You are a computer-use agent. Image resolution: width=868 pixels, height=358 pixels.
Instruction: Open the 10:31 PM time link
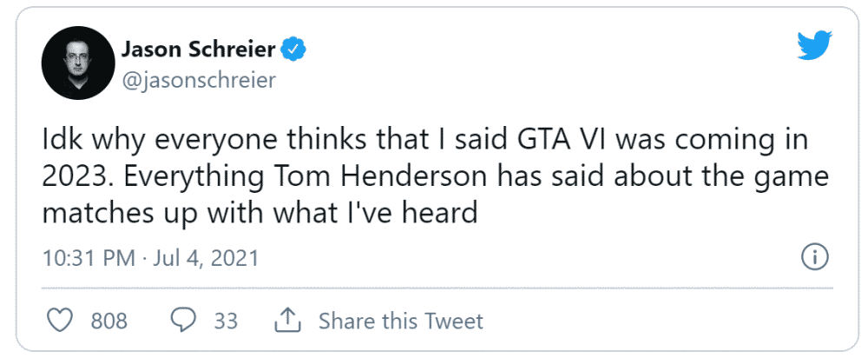tap(89, 258)
